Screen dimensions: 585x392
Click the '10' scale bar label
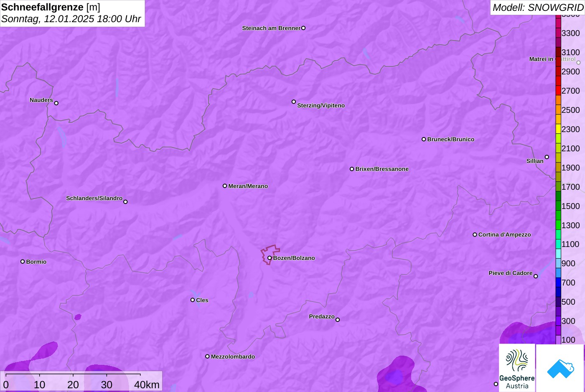40,385
